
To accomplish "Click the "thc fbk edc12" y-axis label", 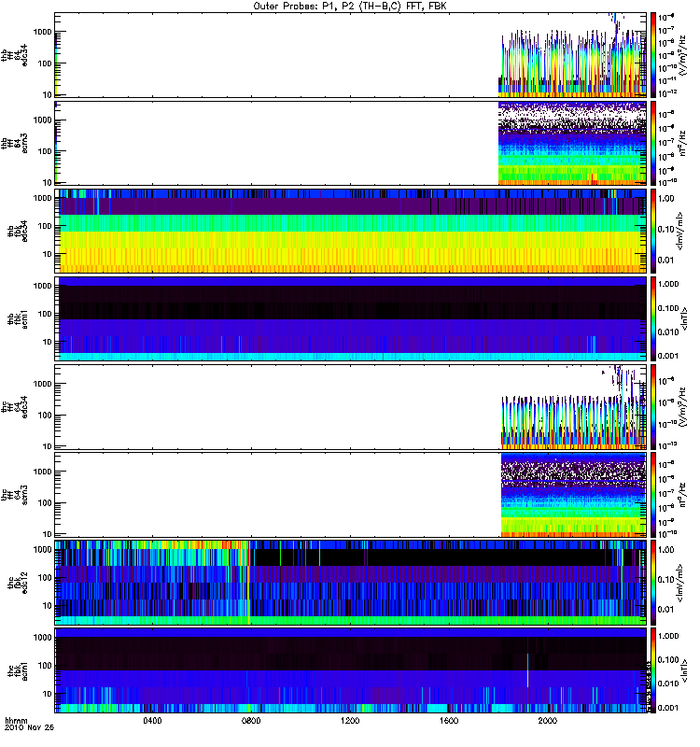I will coord(18,583).
